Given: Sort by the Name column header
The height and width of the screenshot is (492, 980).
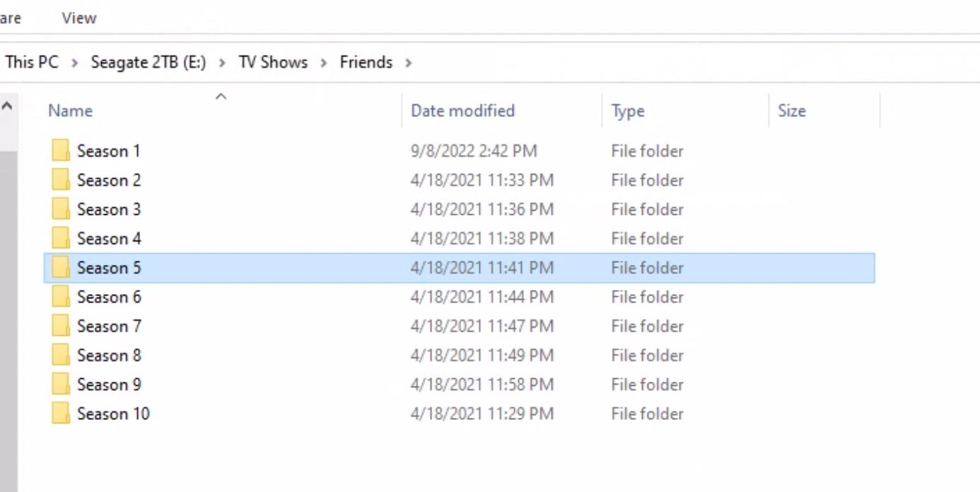Looking at the screenshot, I should [x=70, y=111].
